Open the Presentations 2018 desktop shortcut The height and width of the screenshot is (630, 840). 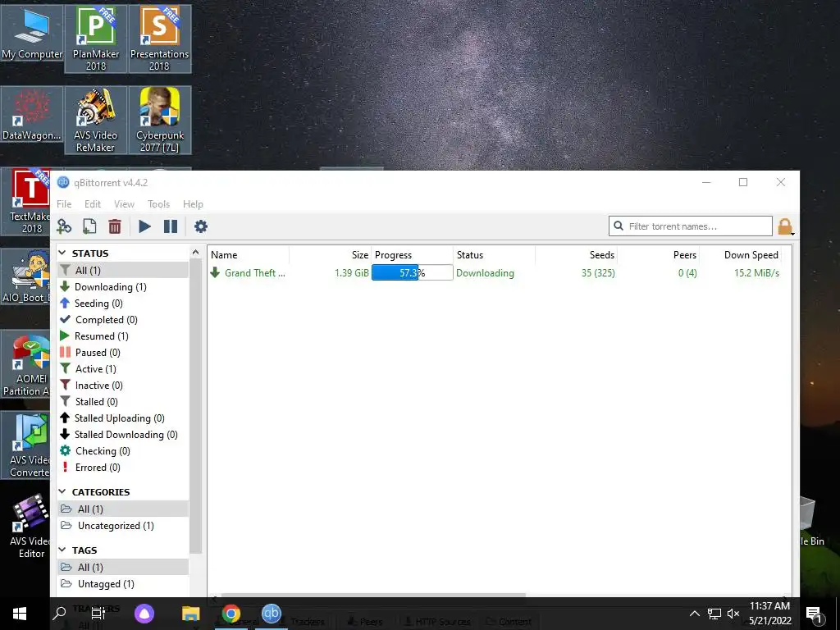[160, 39]
